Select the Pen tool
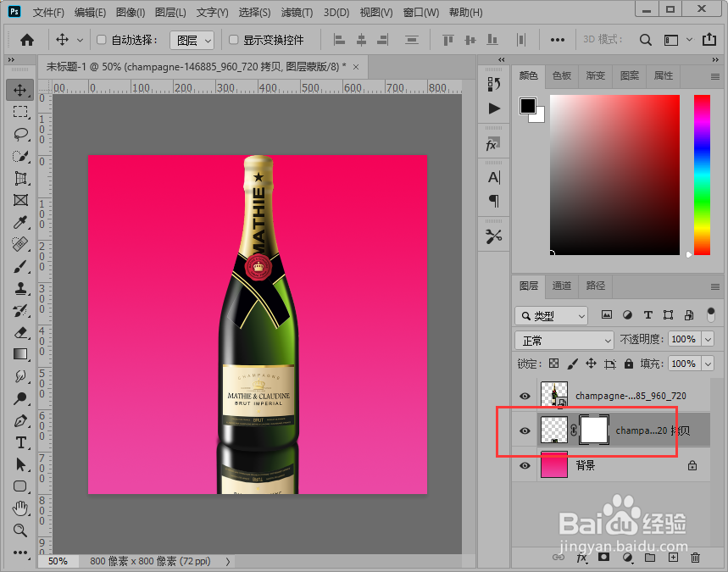 [20, 420]
